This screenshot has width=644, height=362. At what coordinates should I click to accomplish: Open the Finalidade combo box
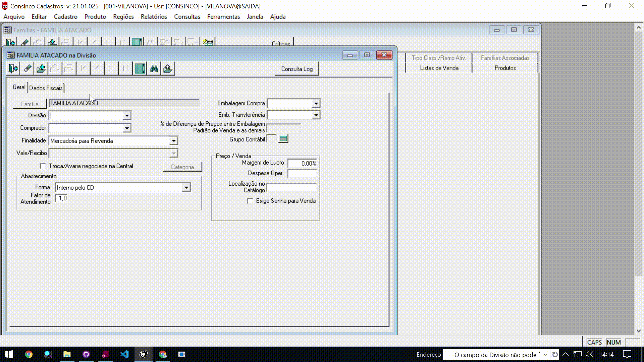click(x=173, y=141)
